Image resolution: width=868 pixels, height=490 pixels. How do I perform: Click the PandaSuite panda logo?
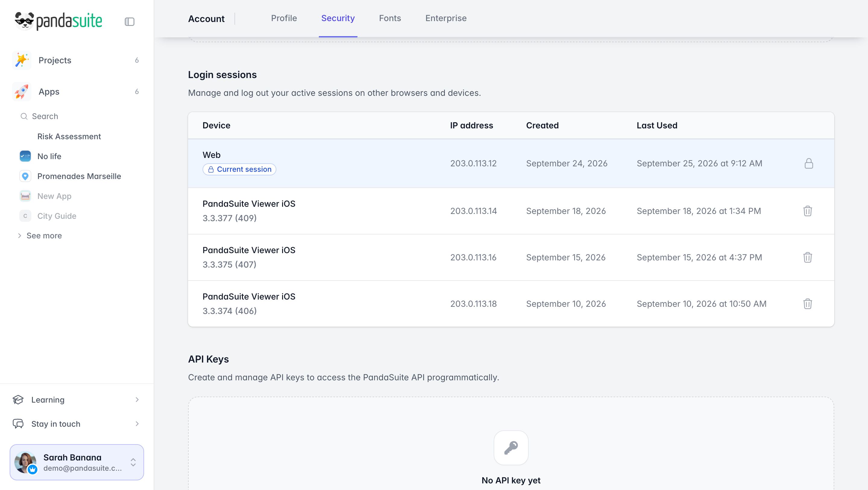click(24, 21)
